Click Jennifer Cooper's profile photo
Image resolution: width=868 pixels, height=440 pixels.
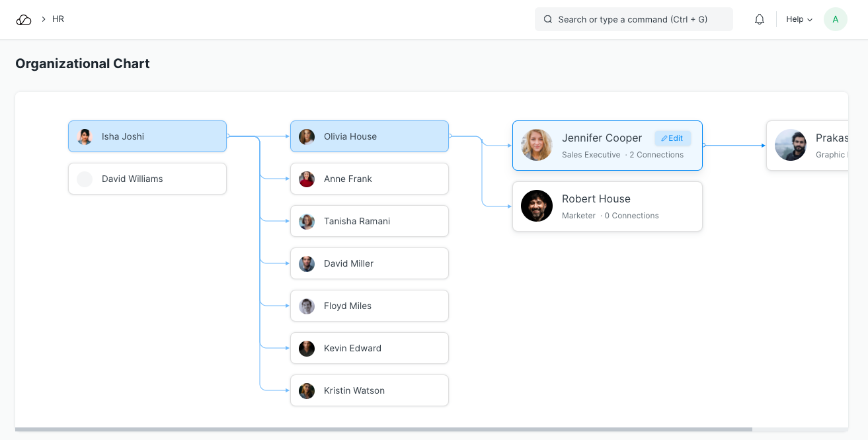[x=537, y=145]
